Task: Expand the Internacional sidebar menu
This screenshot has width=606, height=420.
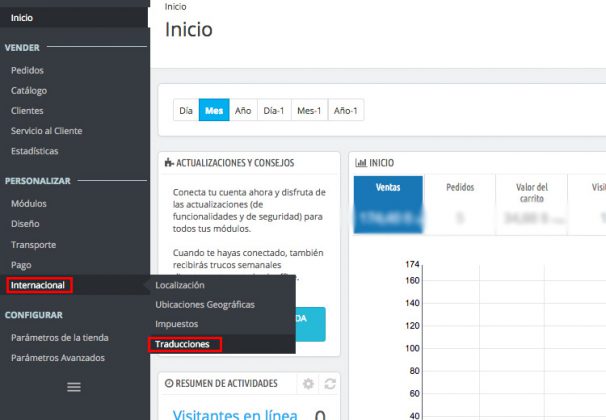Action: click(40, 285)
